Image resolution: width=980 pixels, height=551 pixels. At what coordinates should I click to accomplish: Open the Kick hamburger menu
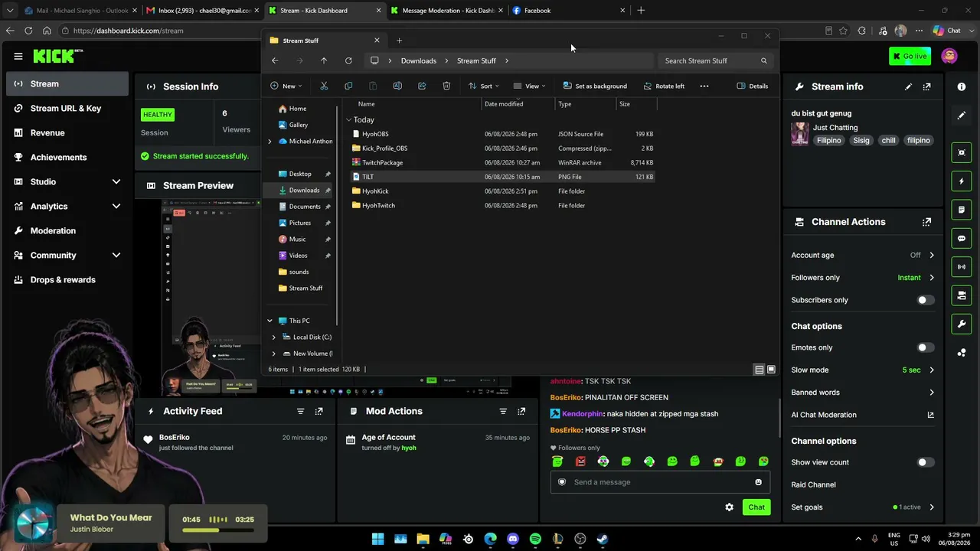(18, 56)
